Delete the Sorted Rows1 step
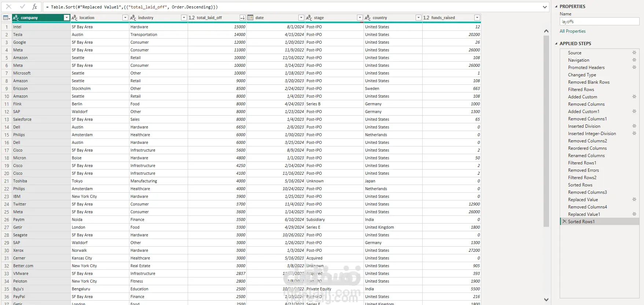The image size is (644, 305). pos(564,221)
